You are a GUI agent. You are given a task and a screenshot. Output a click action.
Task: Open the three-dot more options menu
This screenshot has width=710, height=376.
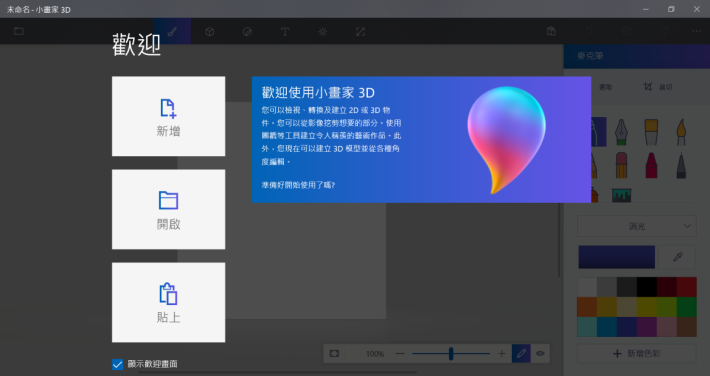coord(697,31)
